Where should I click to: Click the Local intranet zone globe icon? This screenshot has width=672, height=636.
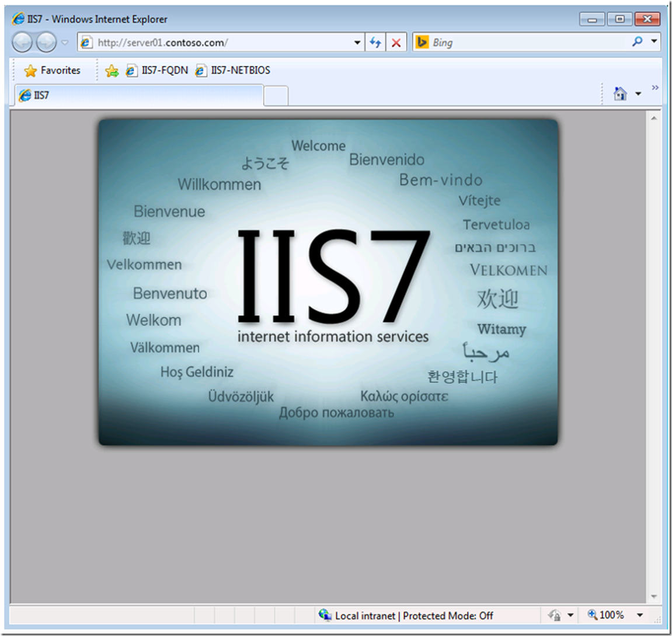[325, 615]
